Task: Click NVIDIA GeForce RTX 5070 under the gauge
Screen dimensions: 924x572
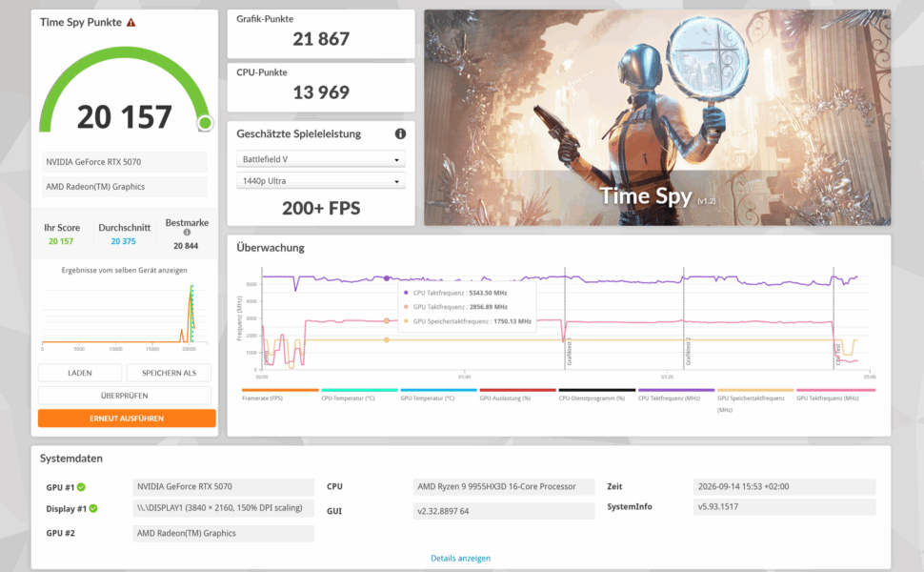Action: click(125, 161)
